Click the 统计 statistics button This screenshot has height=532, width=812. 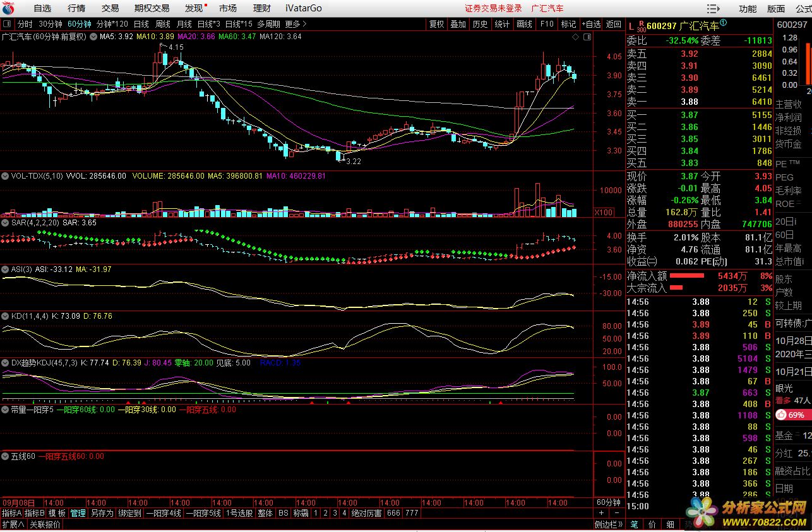coord(502,24)
